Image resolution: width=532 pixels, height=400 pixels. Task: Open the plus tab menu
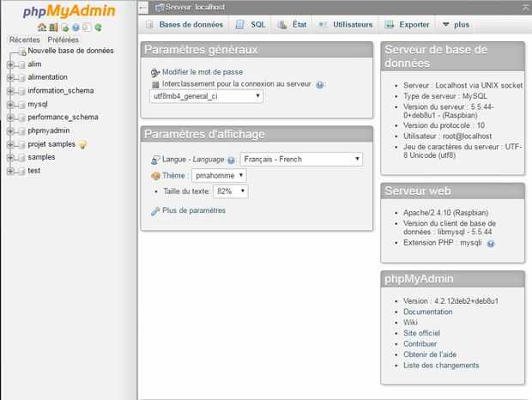click(456, 24)
